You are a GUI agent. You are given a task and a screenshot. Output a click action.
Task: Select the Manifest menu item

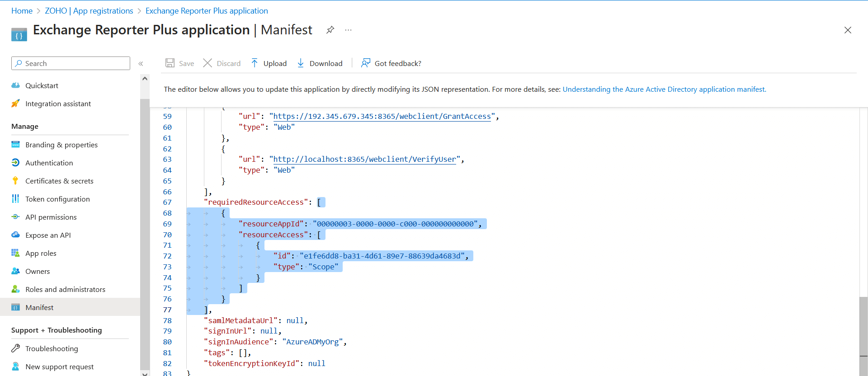(x=70, y=307)
